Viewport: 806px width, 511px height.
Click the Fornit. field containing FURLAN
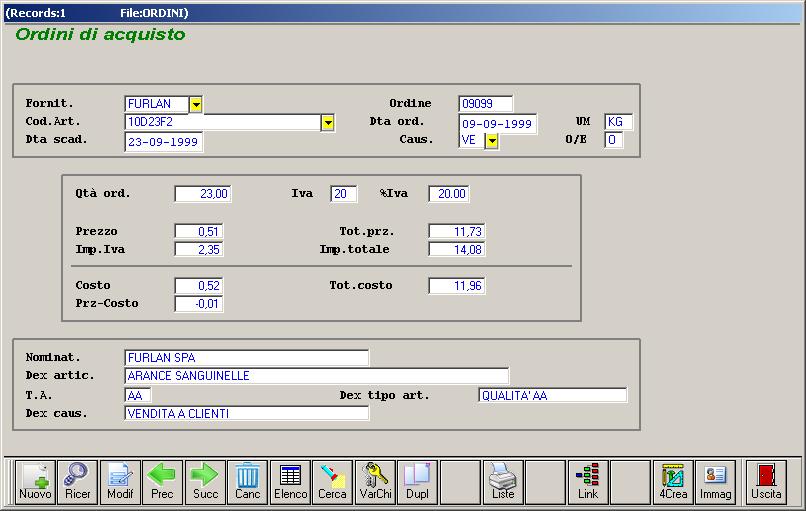[x=157, y=104]
